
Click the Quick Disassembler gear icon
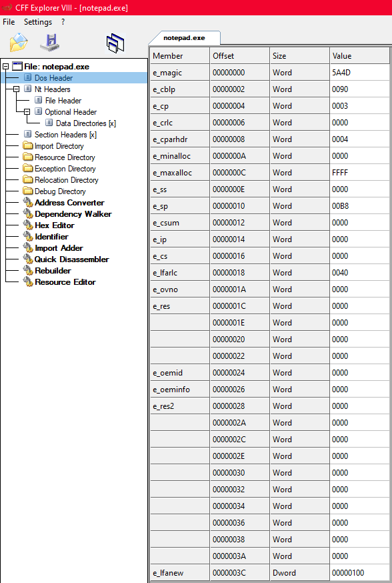[x=28, y=259]
